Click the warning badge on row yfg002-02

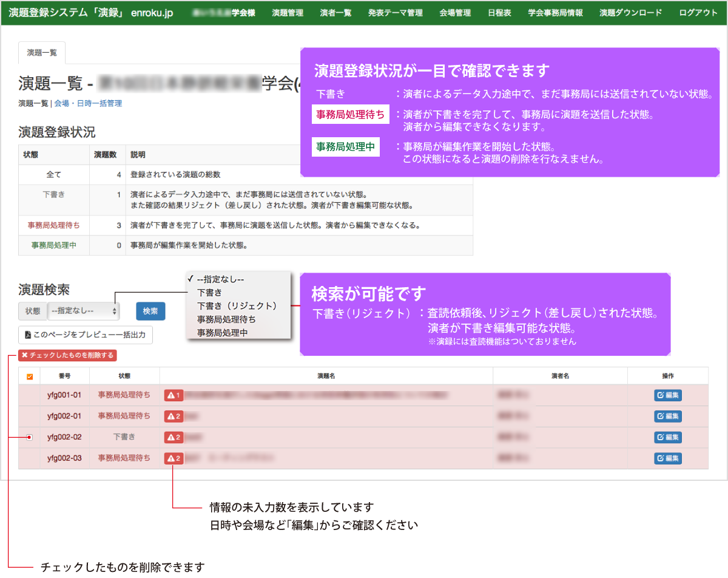174,437
